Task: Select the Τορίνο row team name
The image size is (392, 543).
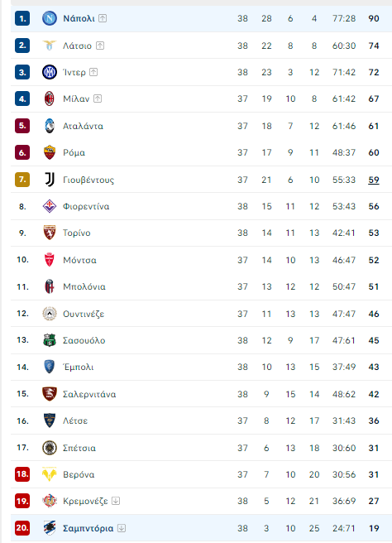Action: tap(76, 233)
